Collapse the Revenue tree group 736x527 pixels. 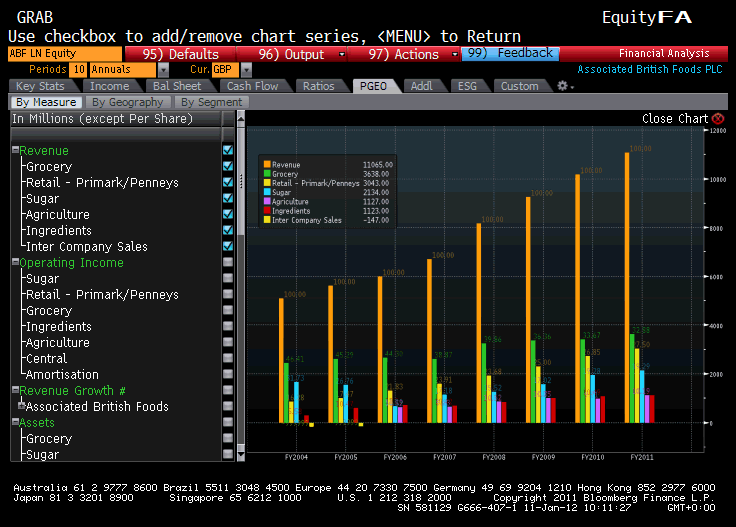pyautogui.click(x=15, y=151)
